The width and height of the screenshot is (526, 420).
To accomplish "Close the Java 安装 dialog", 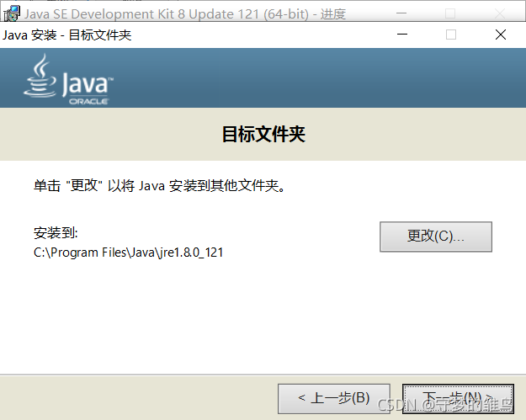I will pos(501,35).
